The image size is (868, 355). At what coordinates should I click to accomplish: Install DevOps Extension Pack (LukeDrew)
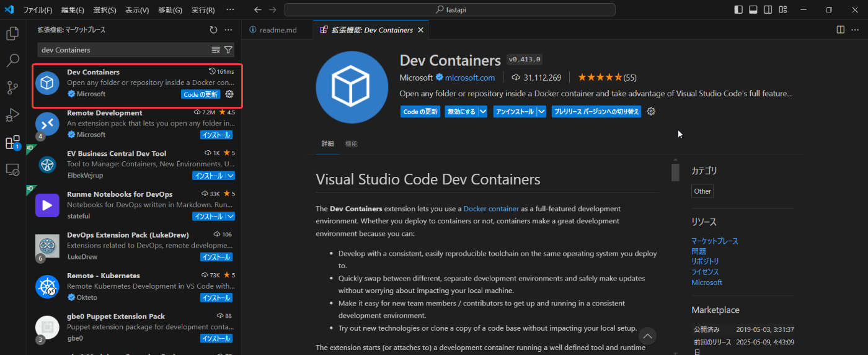[217, 257]
